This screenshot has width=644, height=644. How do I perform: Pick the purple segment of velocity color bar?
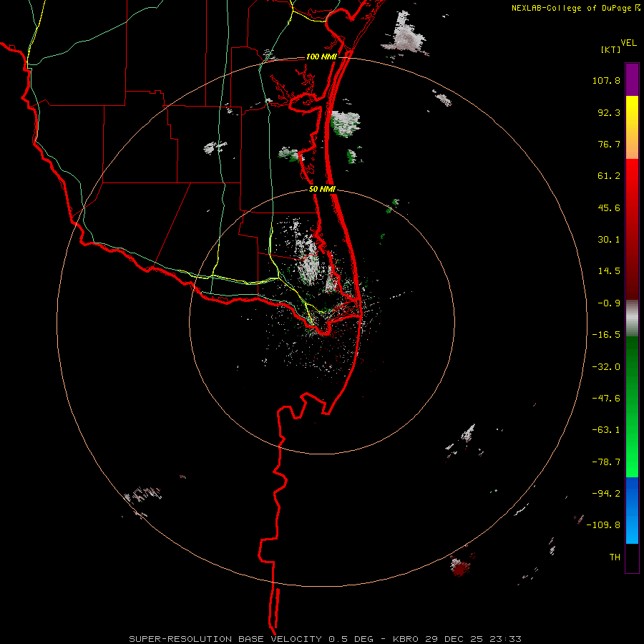click(x=632, y=79)
